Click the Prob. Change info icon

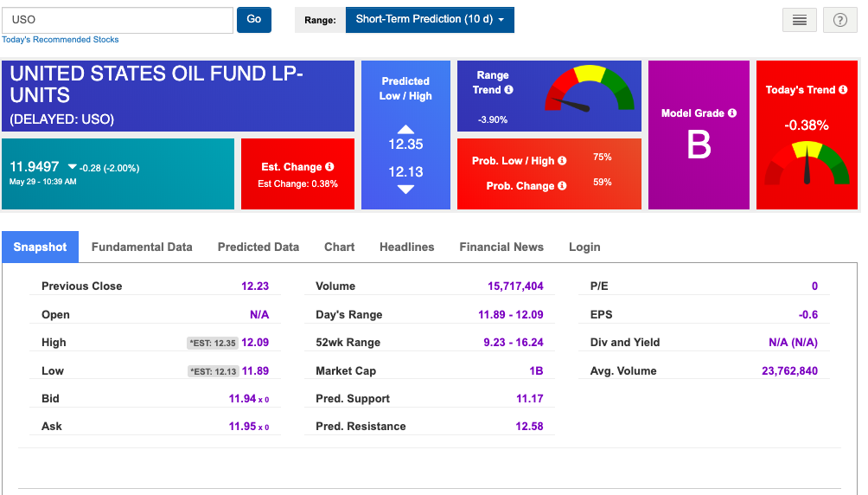coord(562,186)
